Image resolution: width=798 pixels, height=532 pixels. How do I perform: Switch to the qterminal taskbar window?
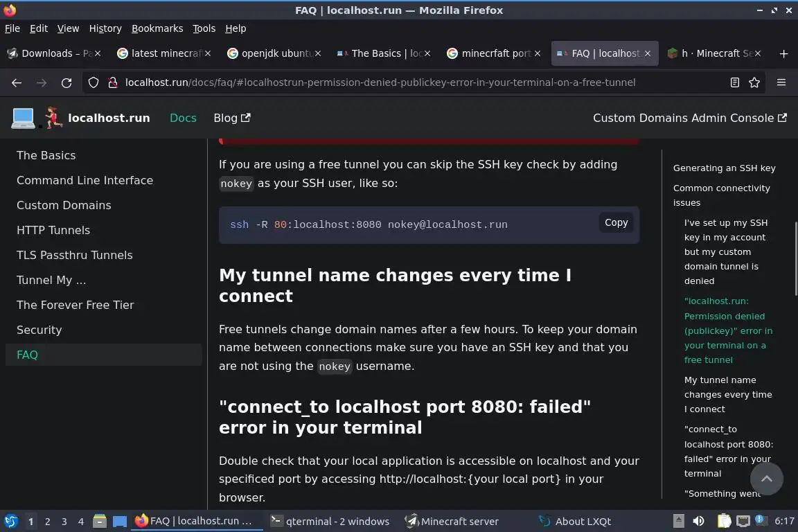(x=330, y=522)
